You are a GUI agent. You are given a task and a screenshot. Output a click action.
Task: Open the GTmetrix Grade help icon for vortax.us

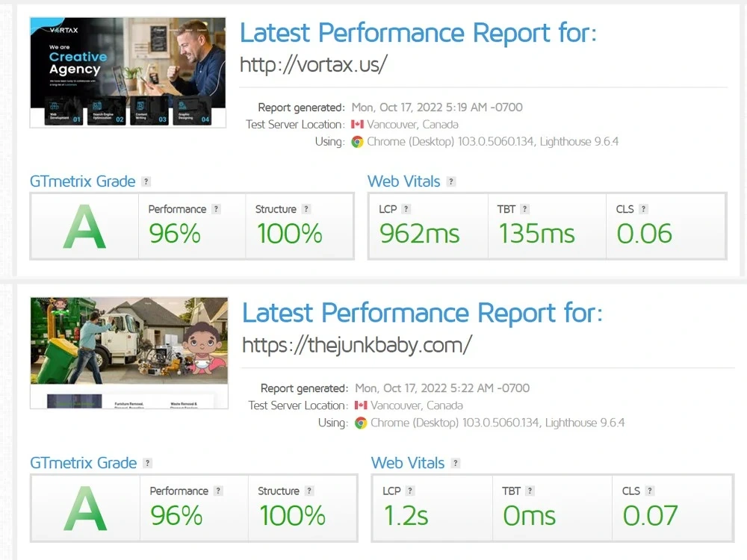[x=146, y=181]
